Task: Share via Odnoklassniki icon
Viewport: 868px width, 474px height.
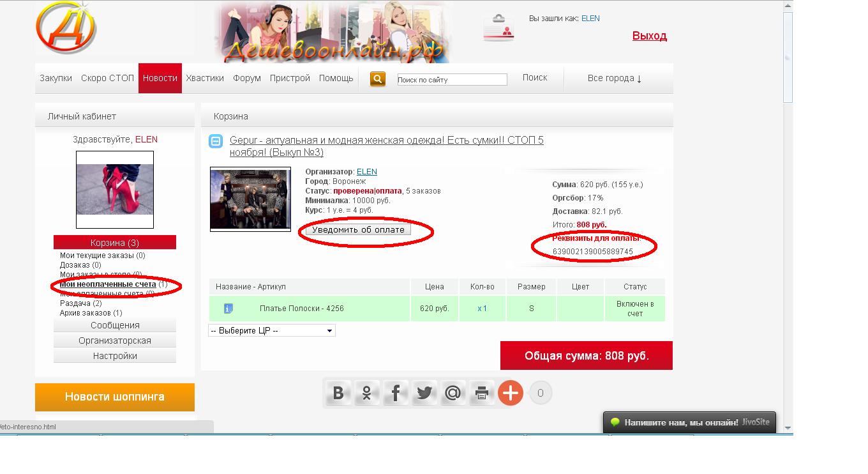Action: (x=367, y=393)
